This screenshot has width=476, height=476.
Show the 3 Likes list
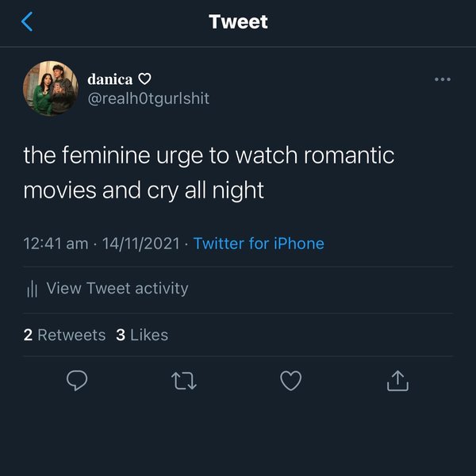pyautogui.click(x=142, y=335)
